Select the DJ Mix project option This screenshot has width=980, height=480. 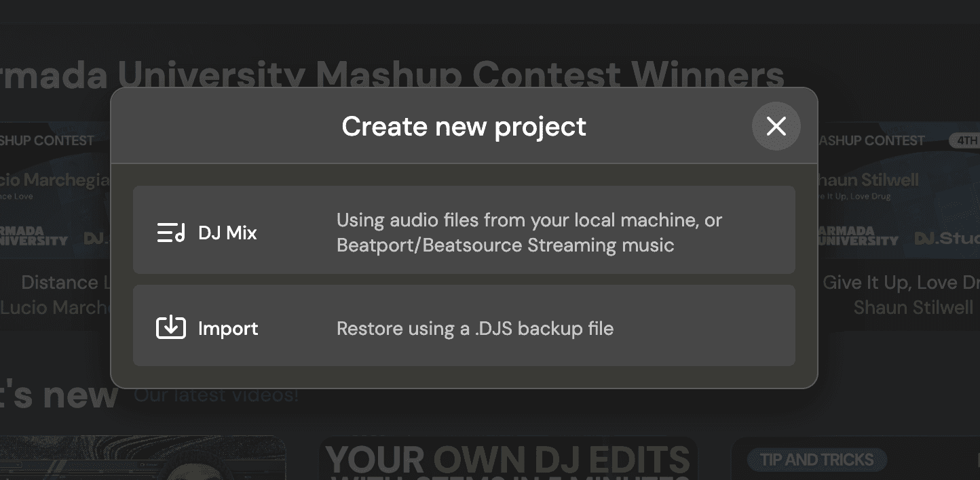464,230
